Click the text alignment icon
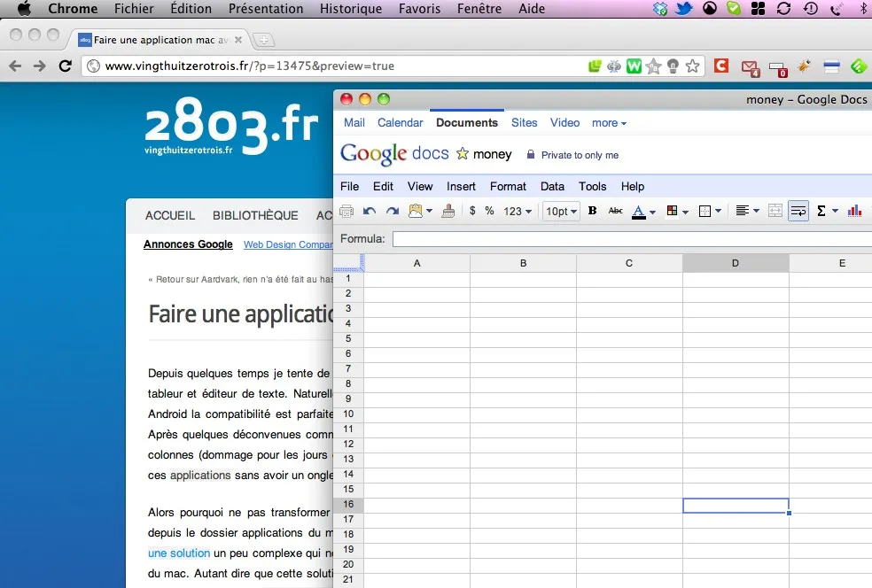The image size is (872, 588). 742,211
